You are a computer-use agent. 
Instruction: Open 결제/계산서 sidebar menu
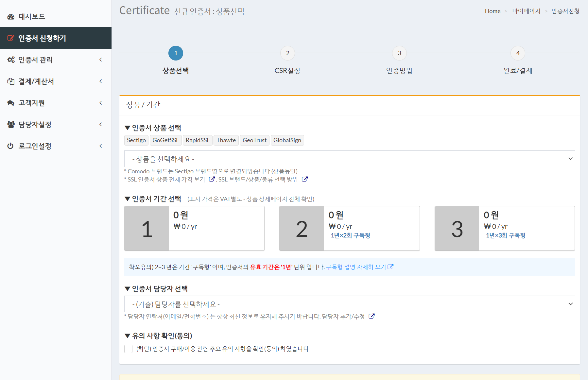coord(56,81)
